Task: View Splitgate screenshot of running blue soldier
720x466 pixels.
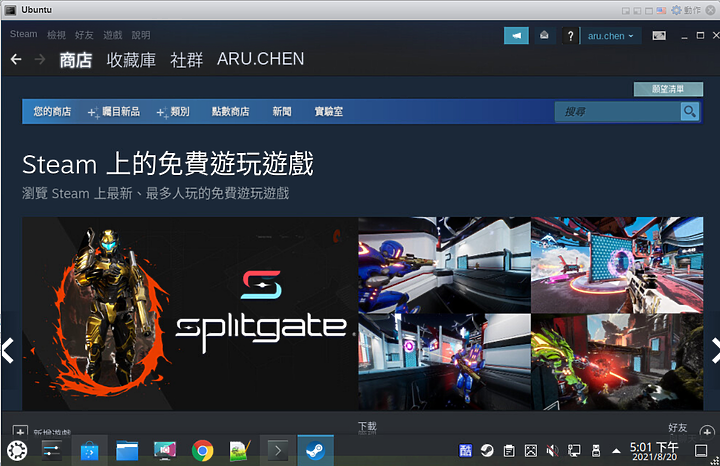Action: pos(444,362)
